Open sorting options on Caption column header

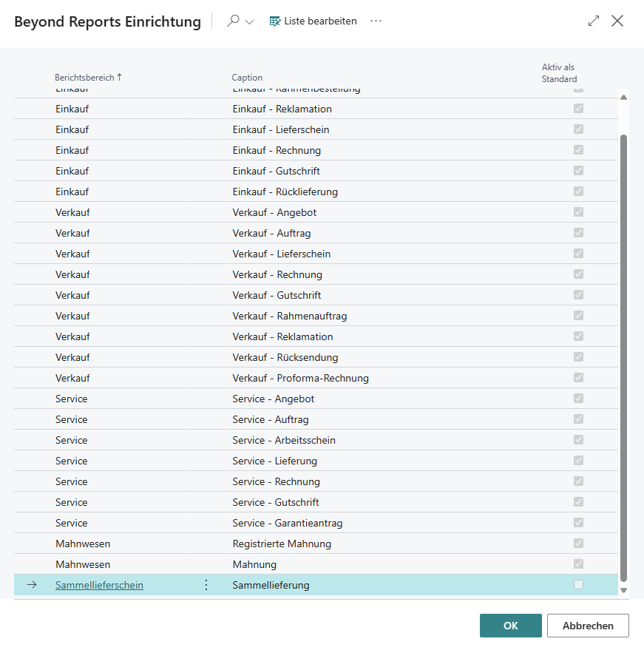(246, 78)
